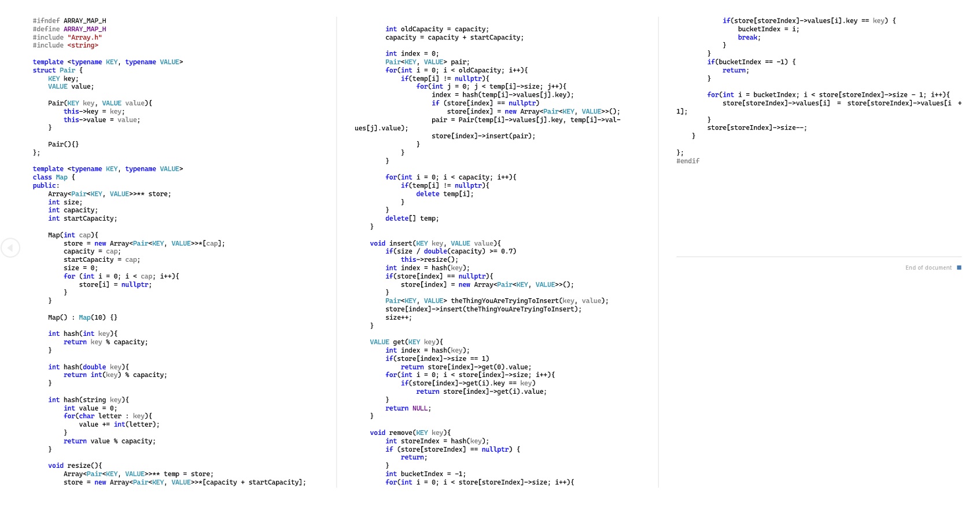
Task: Click the 'int index = 0;' line
Action: [412, 54]
